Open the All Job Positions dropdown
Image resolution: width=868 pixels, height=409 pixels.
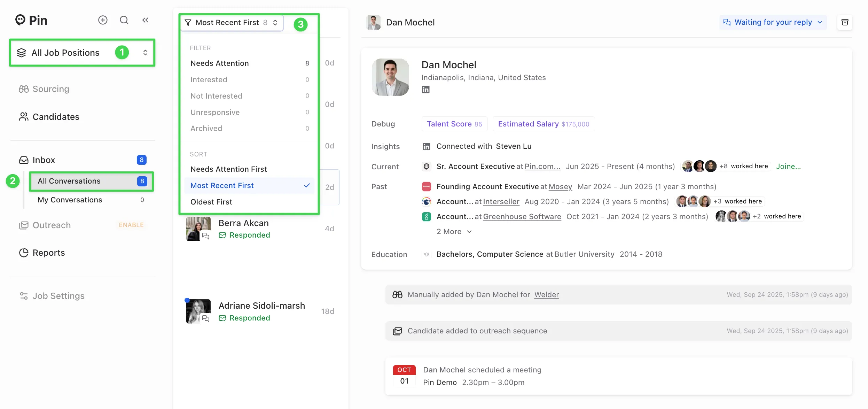coord(82,53)
